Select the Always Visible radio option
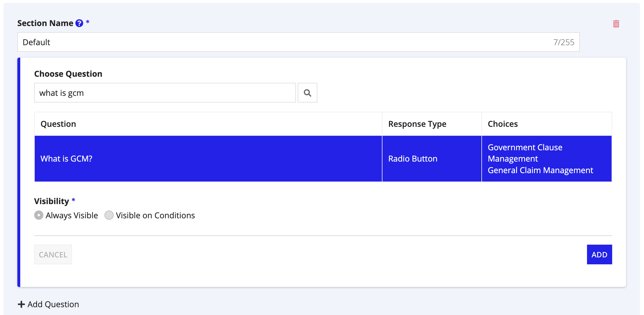The height and width of the screenshot is (315, 644). (39, 215)
